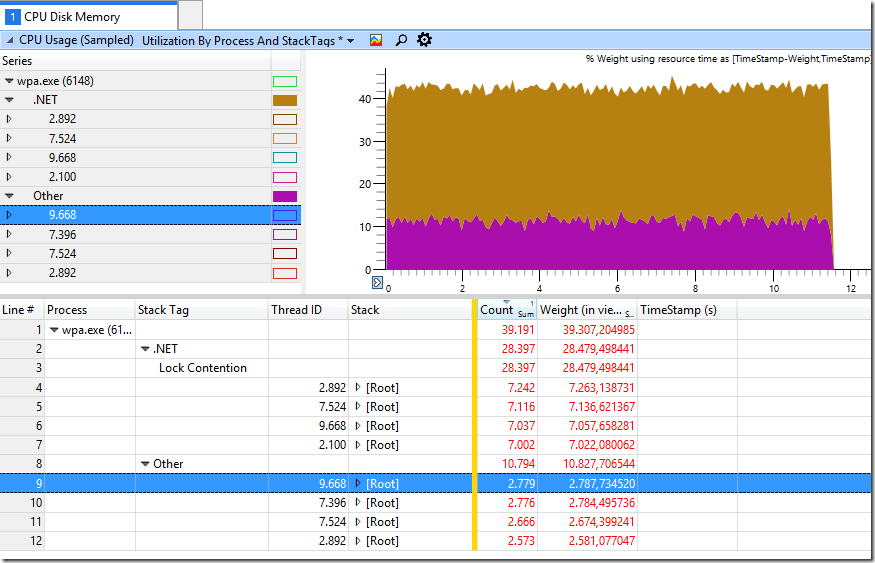Image resolution: width=875 pixels, height=563 pixels.
Task: Expand [Root] stack for thread 2.892 line 4
Action: (x=358, y=387)
